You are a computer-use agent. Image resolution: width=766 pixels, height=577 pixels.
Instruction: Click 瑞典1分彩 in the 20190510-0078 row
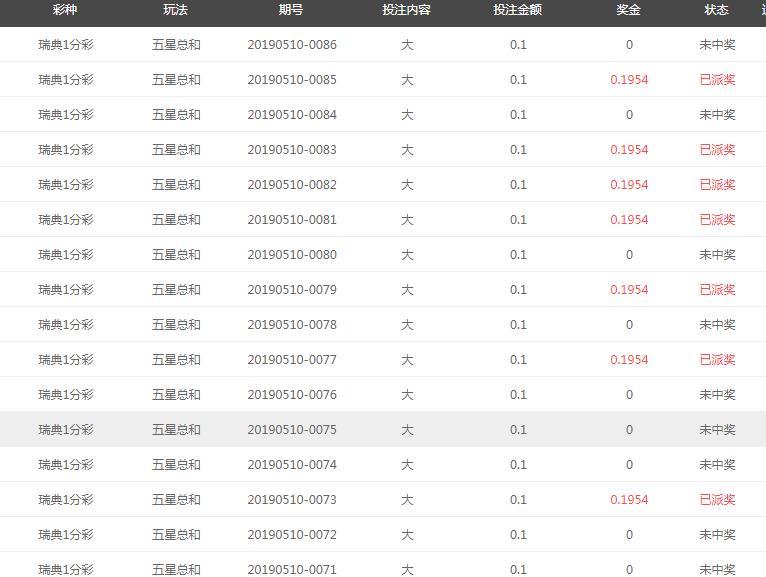(x=66, y=325)
